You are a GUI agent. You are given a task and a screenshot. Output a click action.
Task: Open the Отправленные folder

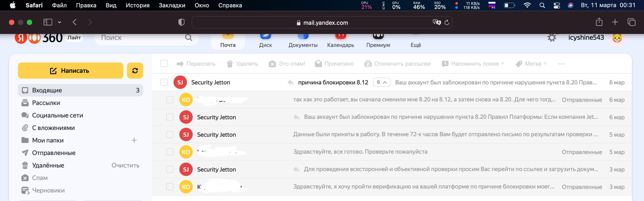(80, 153)
